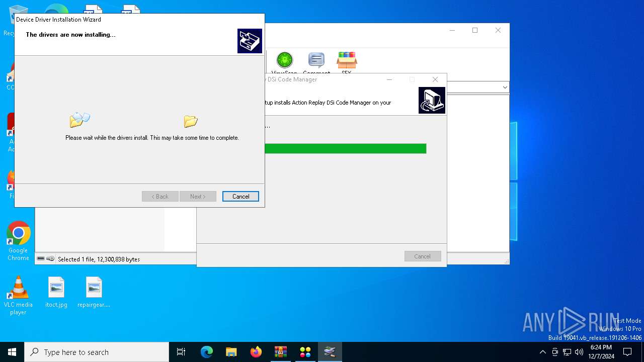This screenshot has width=644, height=362.
Task: Open the notification center
Action: tap(627, 352)
